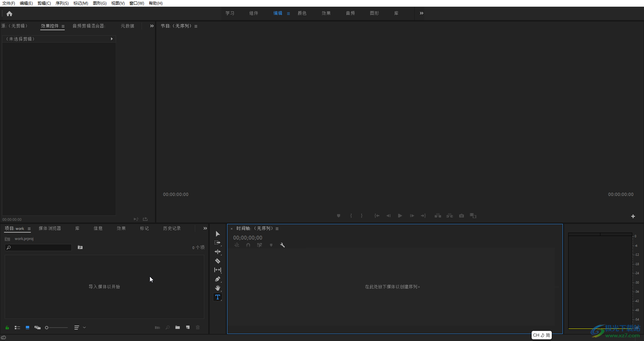Click the Home icon
This screenshot has height=341, width=644.
(9, 14)
